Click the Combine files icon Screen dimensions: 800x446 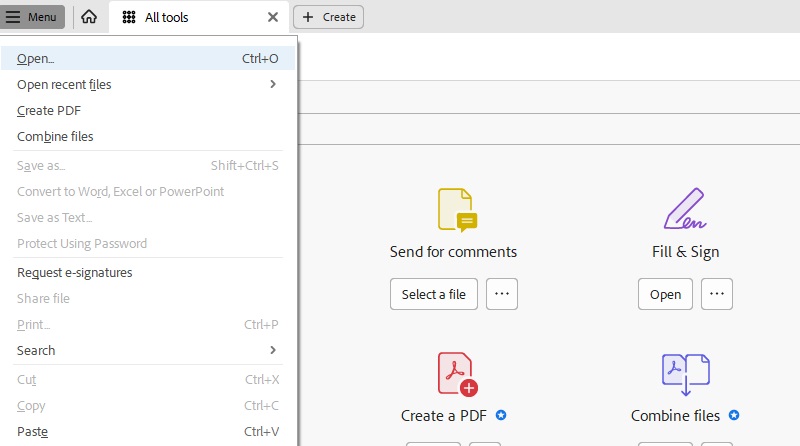pos(686,375)
